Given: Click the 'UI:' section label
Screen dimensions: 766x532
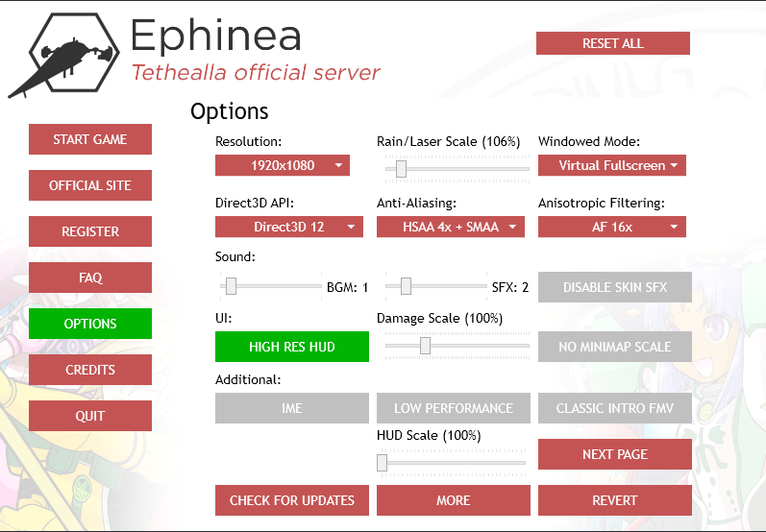Looking at the screenshot, I should (x=224, y=318).
